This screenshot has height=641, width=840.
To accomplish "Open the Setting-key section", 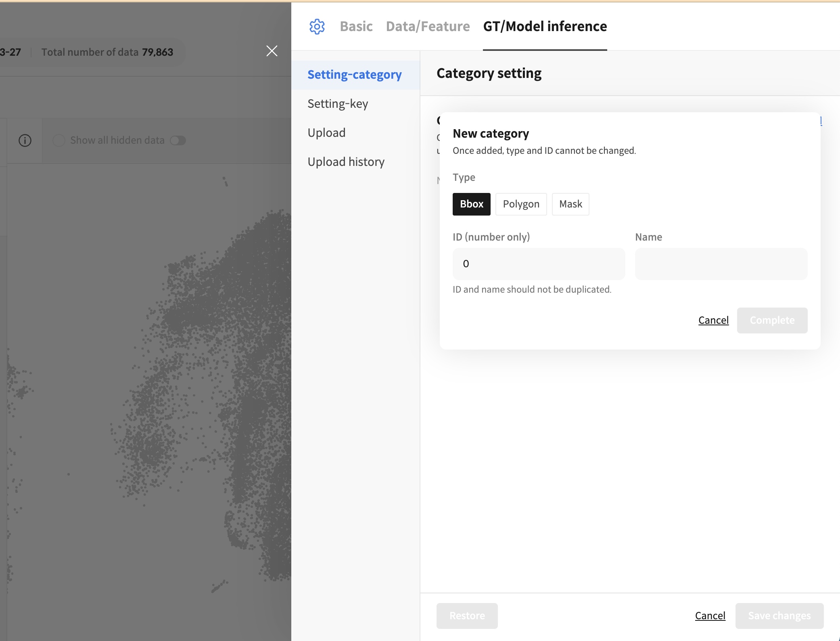I will click(355, 104).
